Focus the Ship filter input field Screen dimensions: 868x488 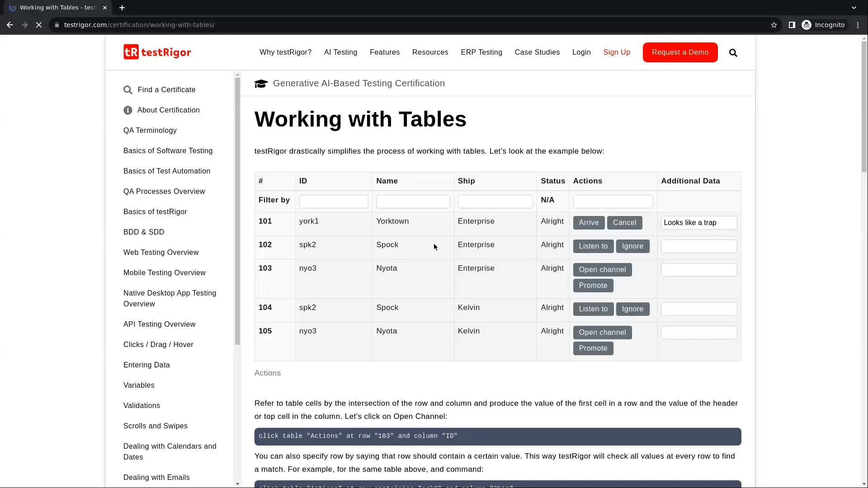[x=495, y=202]
